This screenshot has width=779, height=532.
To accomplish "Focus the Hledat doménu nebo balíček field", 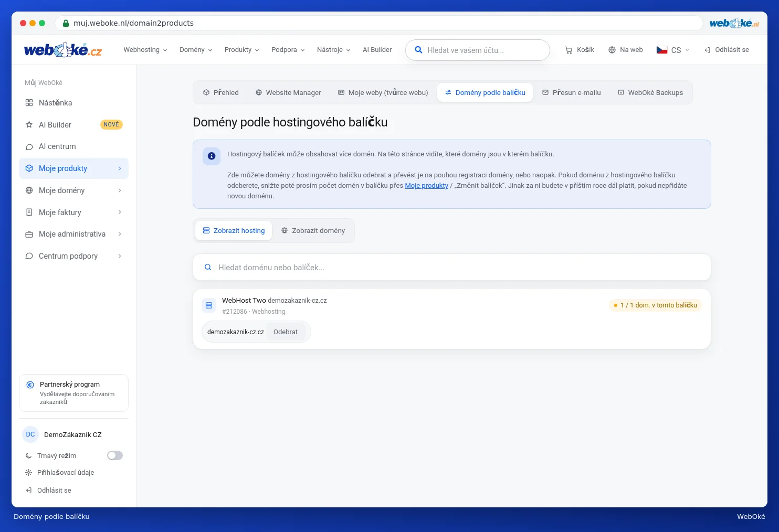I will coord(452,268).
